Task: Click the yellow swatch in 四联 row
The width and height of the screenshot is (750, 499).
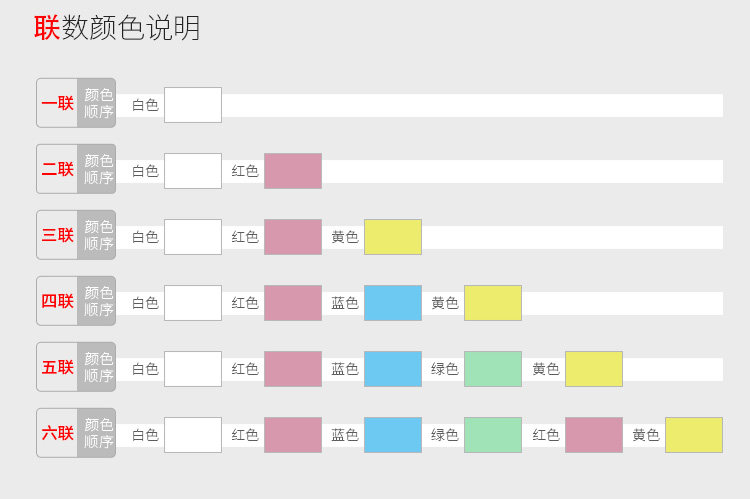Action: [493, 303]
